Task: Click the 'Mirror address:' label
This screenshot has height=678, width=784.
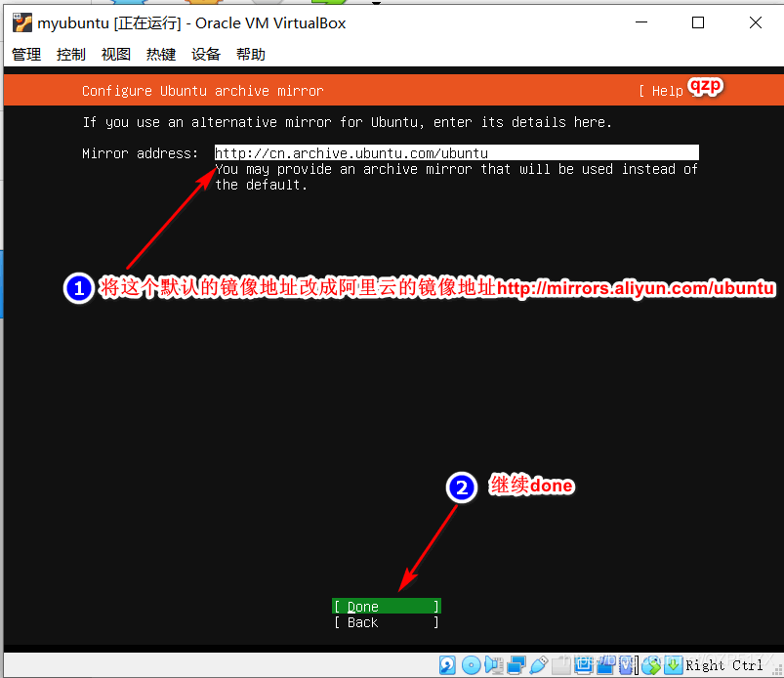Action: 140,153
